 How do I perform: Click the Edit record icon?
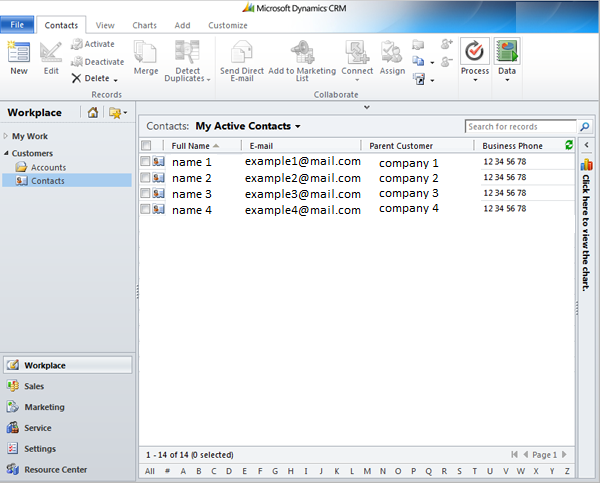coord(51,52)
